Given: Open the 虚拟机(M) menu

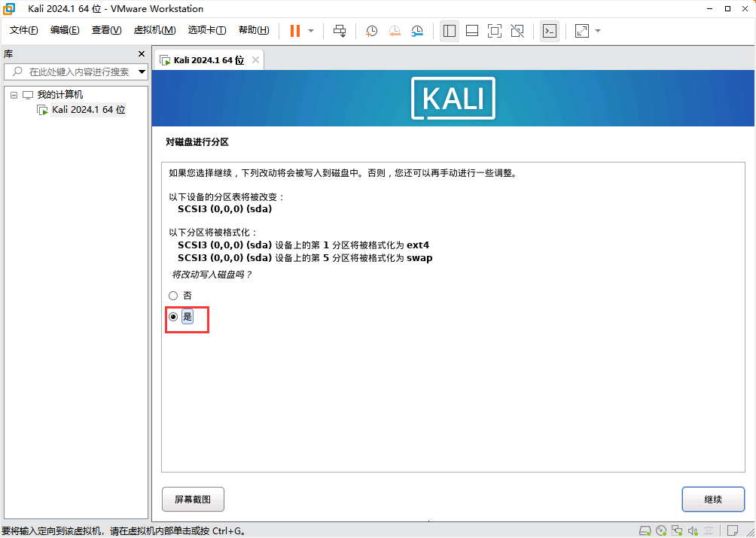Looking at the screenshot, I should (x=154, y=30).
